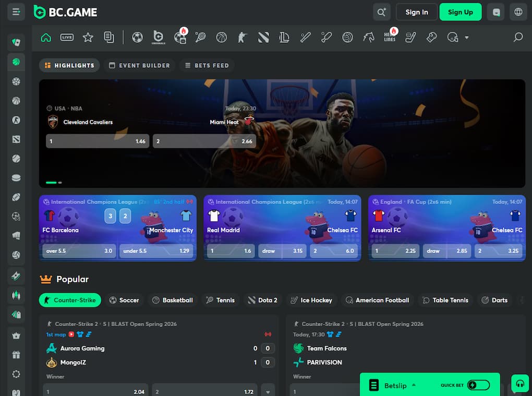Click the Sign In button
532x396 pixels.
click(x=417, y=12)
